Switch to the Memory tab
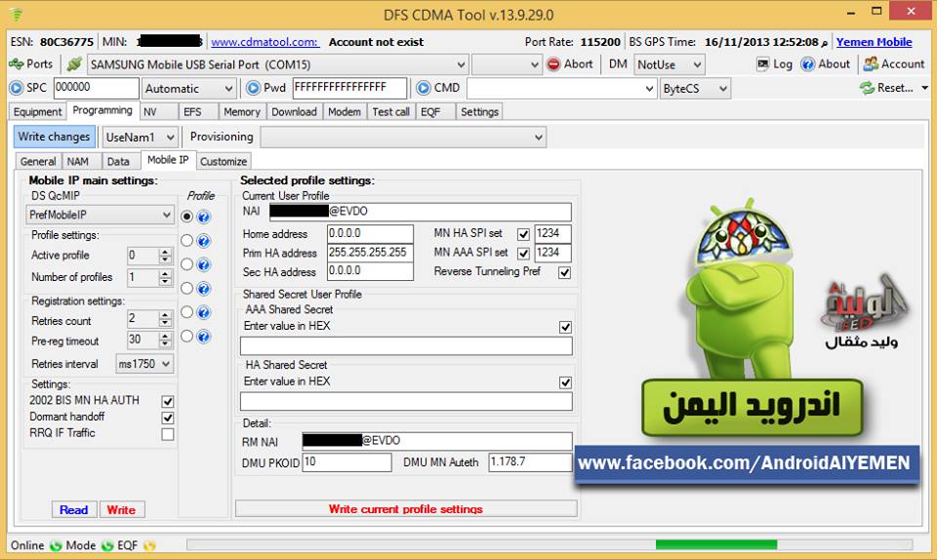Viewport: 937px width, 560px height. (x=241, y=111)
